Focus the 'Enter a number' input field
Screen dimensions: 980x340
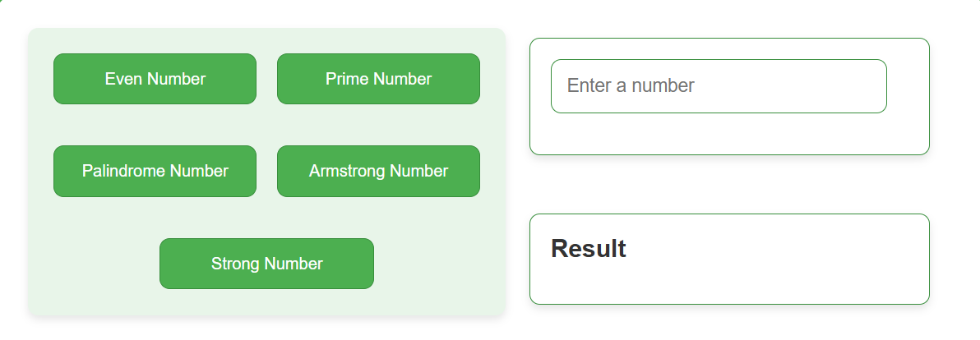[719, 86]
